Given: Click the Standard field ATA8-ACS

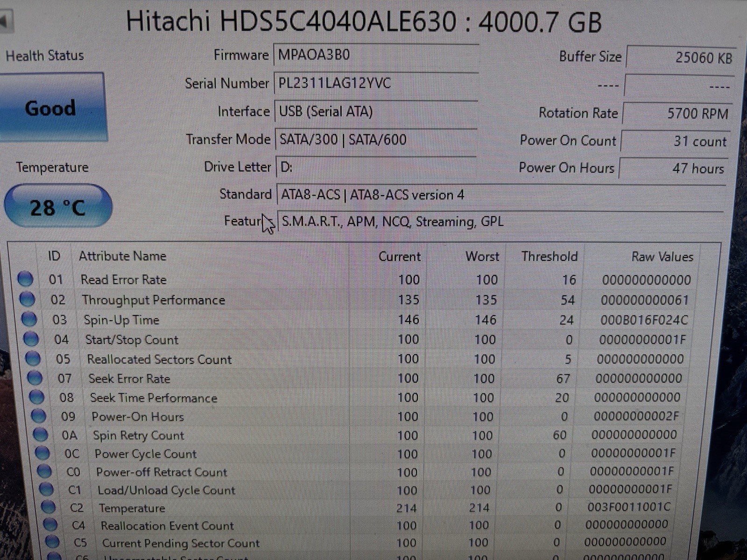Looking at the screenshot, I should (x=500, y=195).
